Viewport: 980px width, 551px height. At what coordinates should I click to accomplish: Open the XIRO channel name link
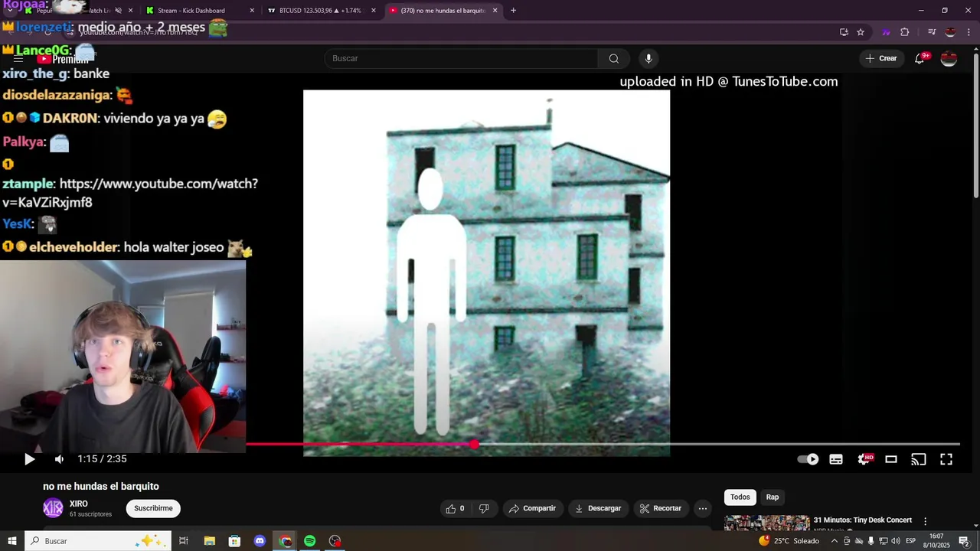(x=78, y=504)
